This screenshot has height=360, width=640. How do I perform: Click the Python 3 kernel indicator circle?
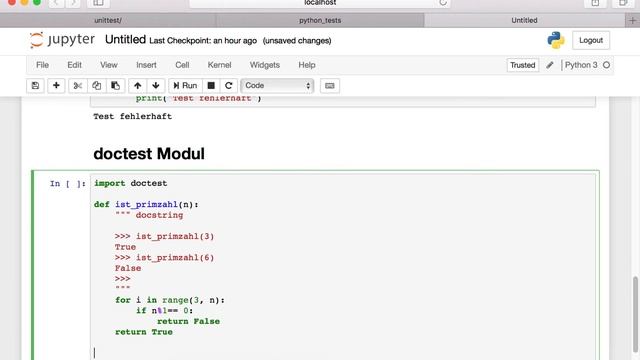[x=607, y=65]
